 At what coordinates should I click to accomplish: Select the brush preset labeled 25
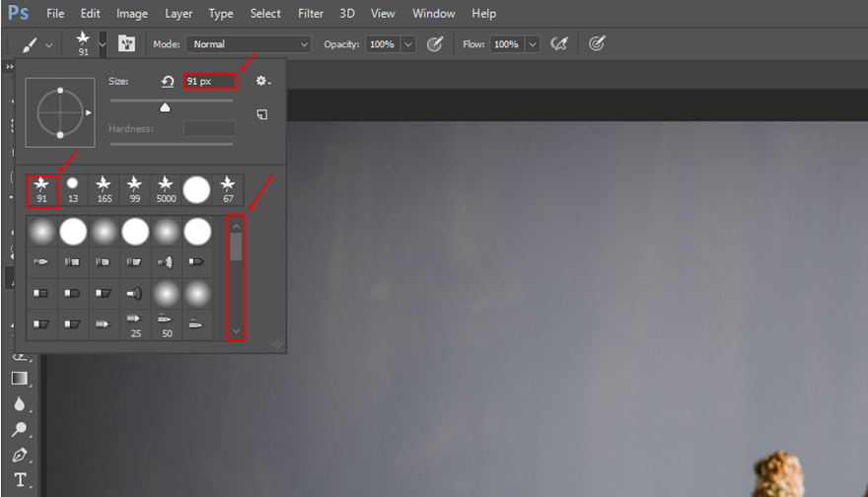pos(135,324)
